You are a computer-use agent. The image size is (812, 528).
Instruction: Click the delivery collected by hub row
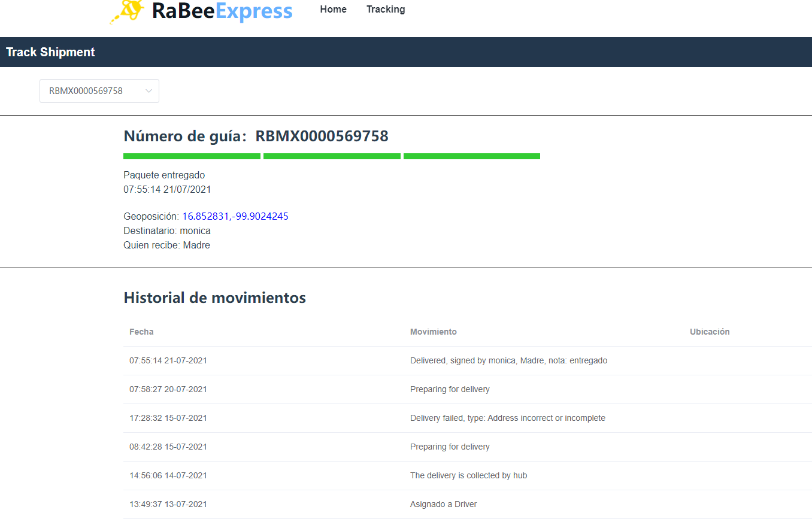(x=468, y=476)
